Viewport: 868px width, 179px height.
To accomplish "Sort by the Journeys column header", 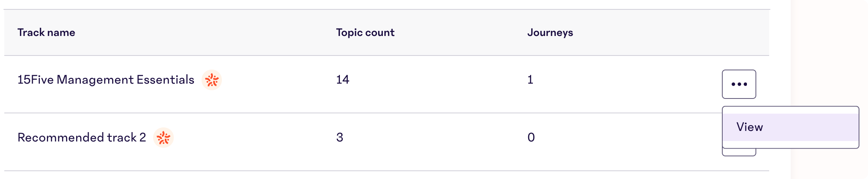I will click(550, 32).
